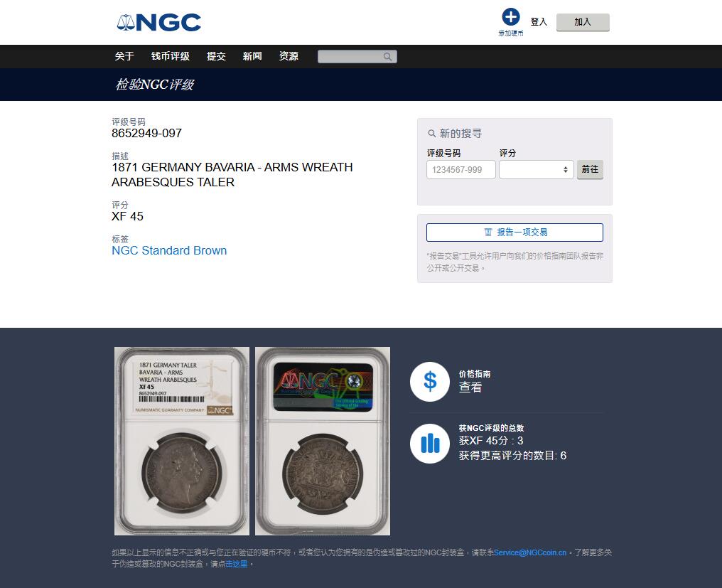Click the 加入 join button
Viewport: 722px width, 588px height.
point(583,22)
